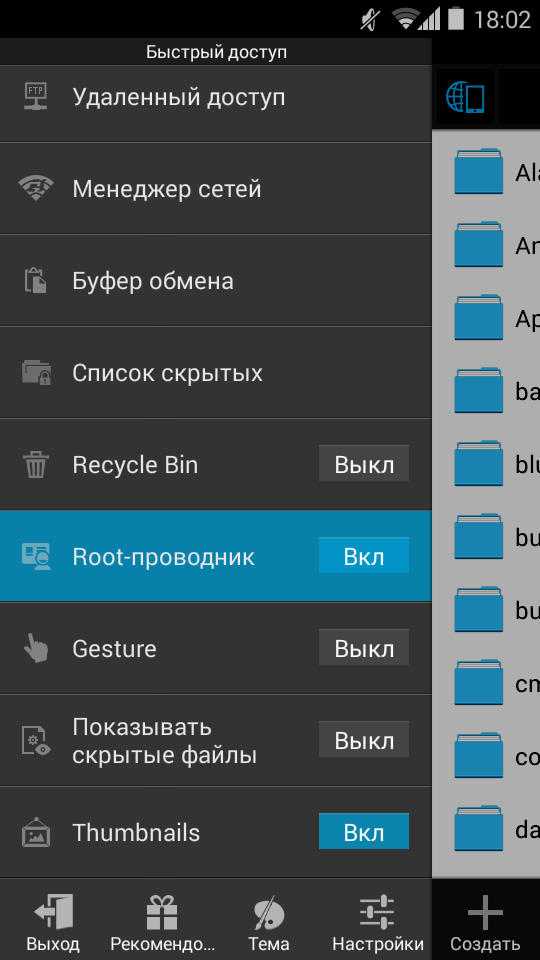Select the locked folder hidden list icon
540x960 pixels.
coord(36,372)
